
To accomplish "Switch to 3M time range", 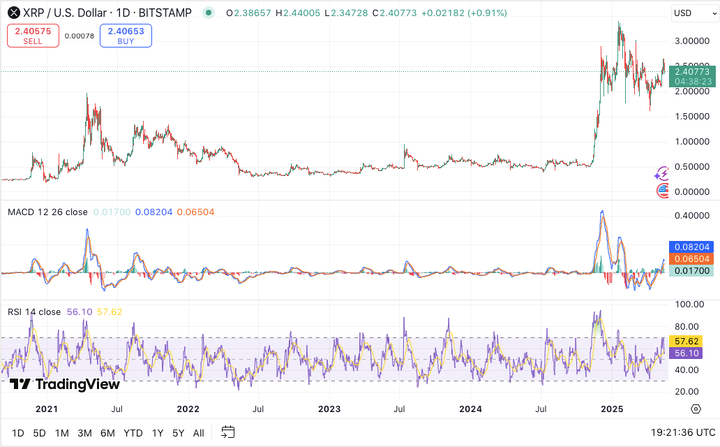I will tap(84, 433).
